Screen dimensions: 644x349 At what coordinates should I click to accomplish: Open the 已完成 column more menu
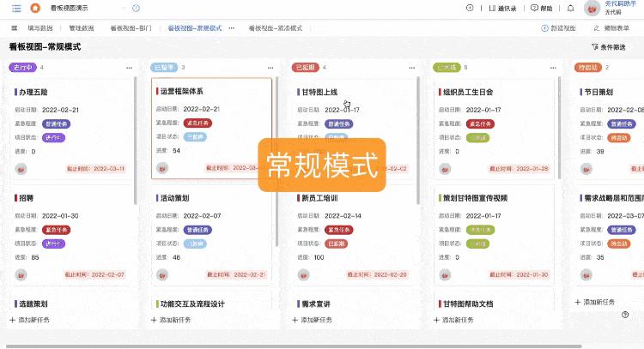tap(553, 68)
